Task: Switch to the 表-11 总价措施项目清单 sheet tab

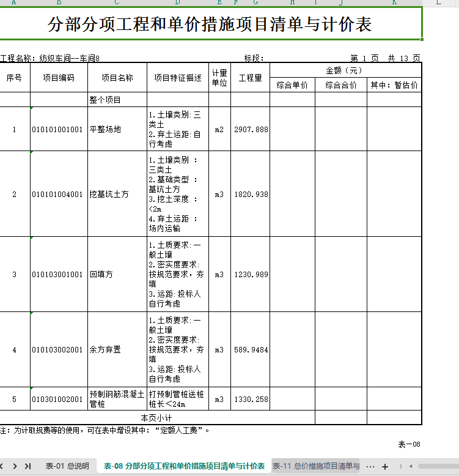Action: pos(316,466)
